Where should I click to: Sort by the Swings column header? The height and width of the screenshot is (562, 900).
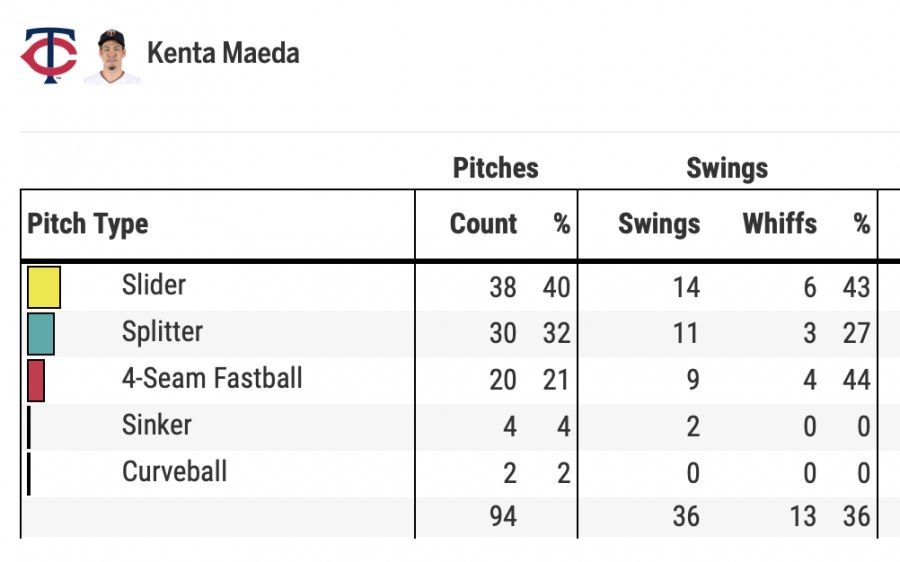coord(659,224)
